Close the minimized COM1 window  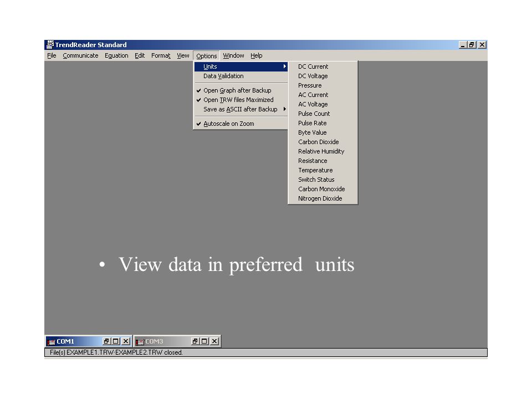(126, 341)
